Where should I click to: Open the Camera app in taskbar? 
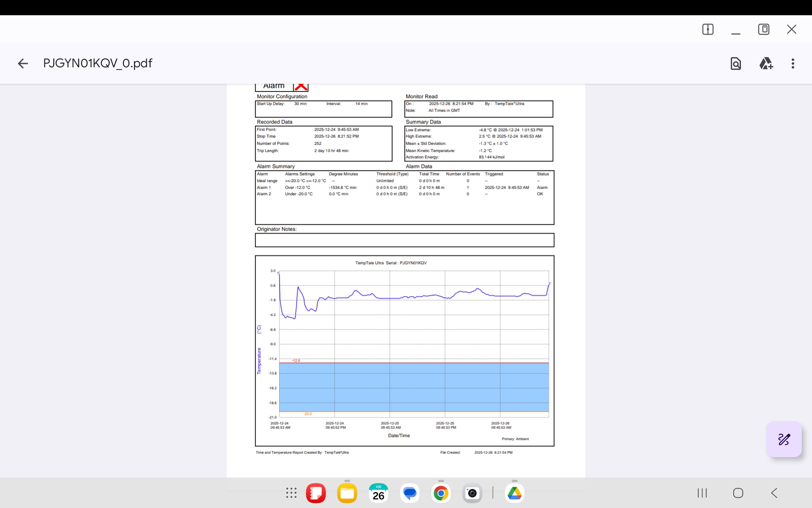472,493
